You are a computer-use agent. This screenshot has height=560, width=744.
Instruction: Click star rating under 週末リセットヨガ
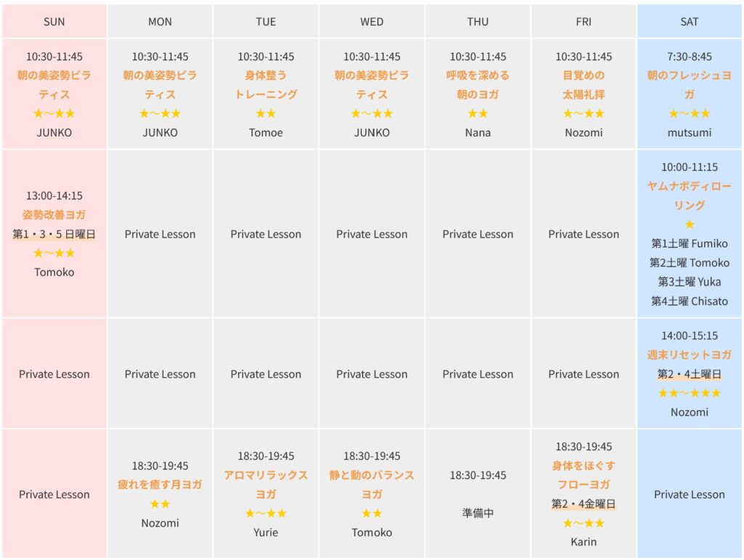(x=689, y=393)
